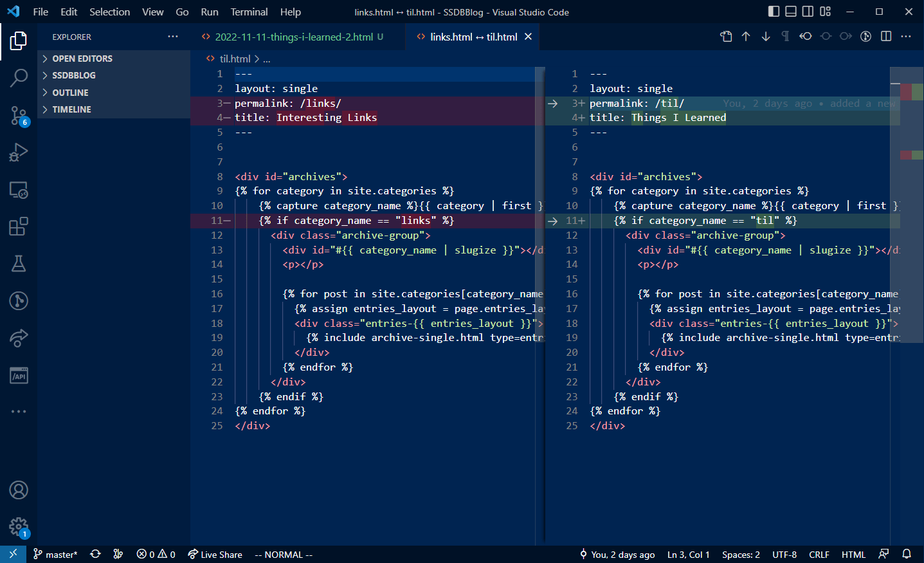The image size is (924, 563).
Task: Open the Remote Explorer view
Action: pyautogui.click(x=19, y=190)
